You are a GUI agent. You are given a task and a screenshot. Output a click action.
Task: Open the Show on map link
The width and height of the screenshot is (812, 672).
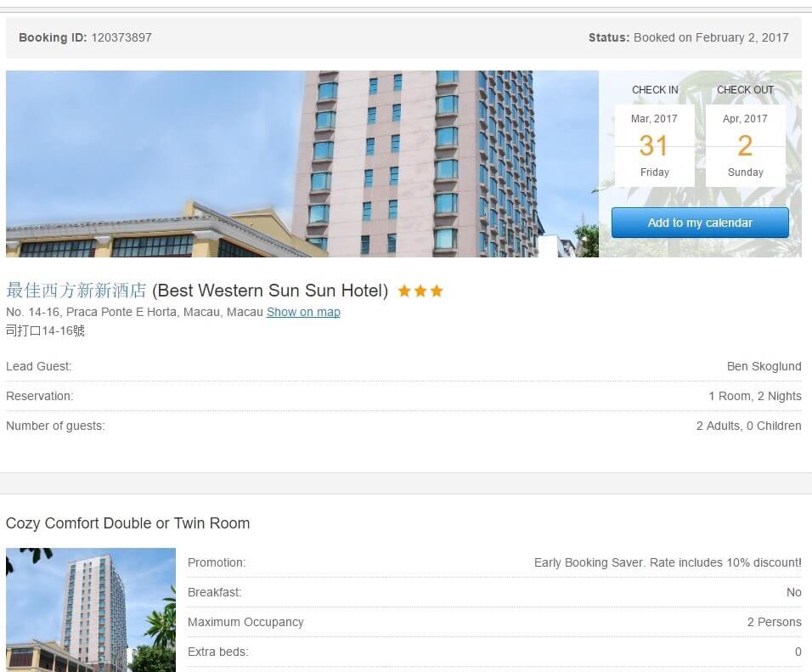point(303,312)
